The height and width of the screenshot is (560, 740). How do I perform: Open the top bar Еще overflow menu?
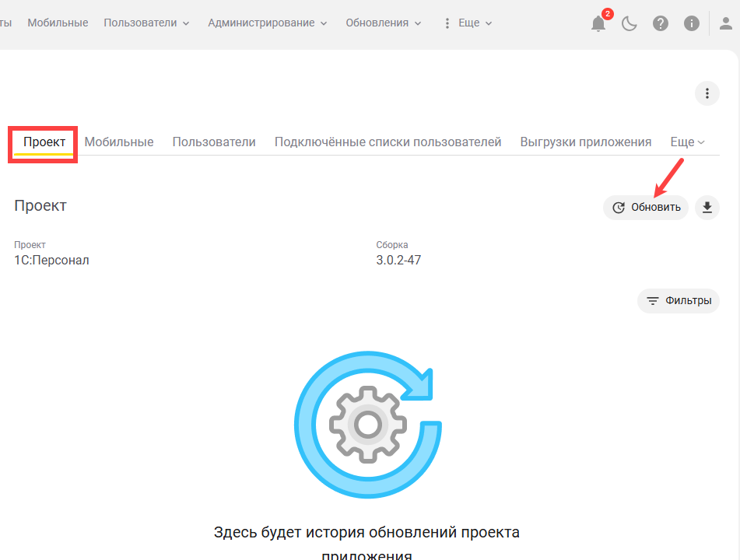click(x=468, y=23)
